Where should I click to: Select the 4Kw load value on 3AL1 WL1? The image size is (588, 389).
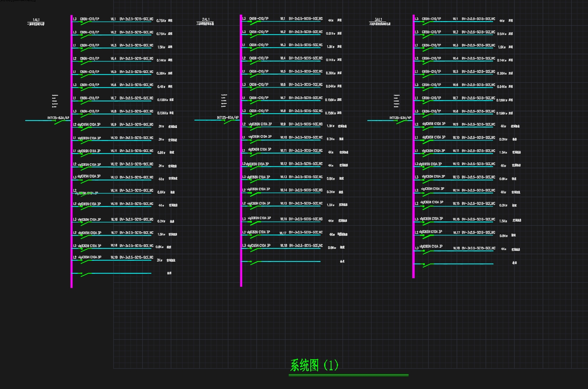pyautogui.click(x=502, y=21)
